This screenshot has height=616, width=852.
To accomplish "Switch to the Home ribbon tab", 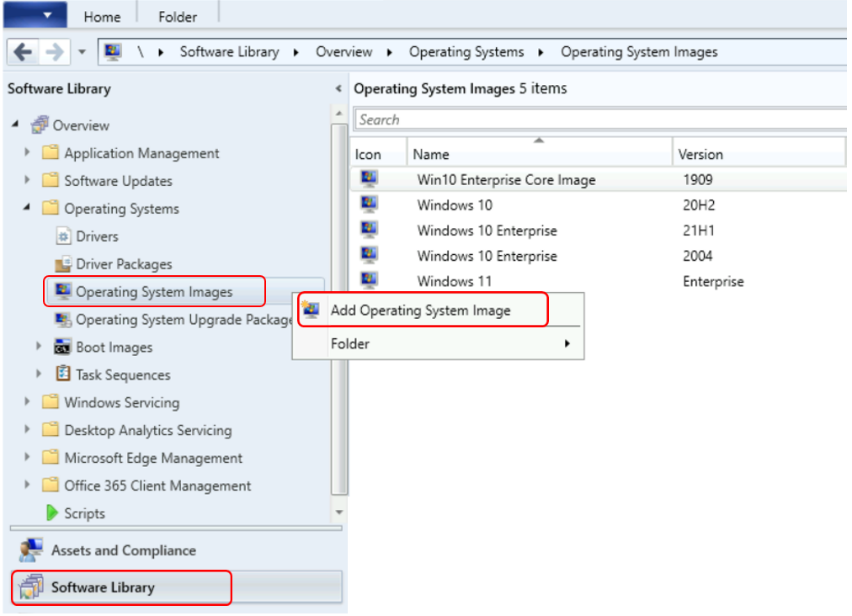I will (102, 17).
